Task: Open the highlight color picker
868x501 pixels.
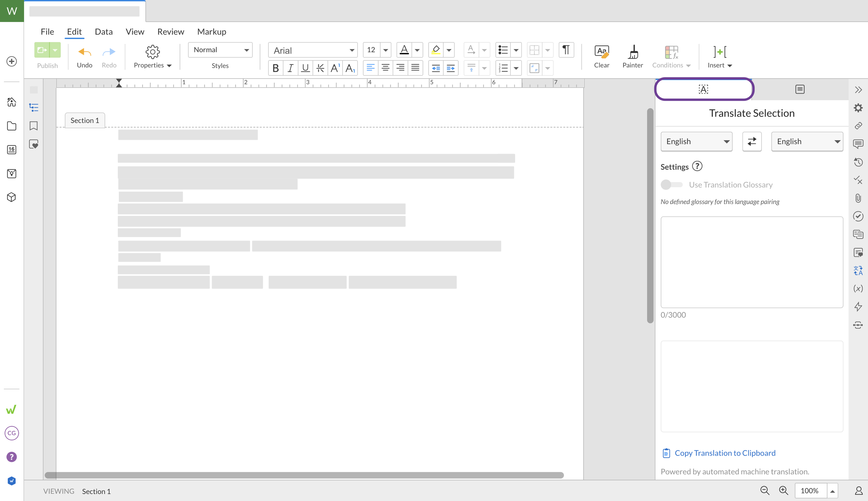Action: coord(449,50)
